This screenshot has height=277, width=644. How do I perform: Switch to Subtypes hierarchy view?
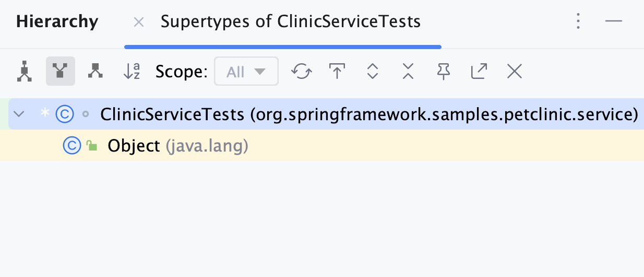click(96, 71)
